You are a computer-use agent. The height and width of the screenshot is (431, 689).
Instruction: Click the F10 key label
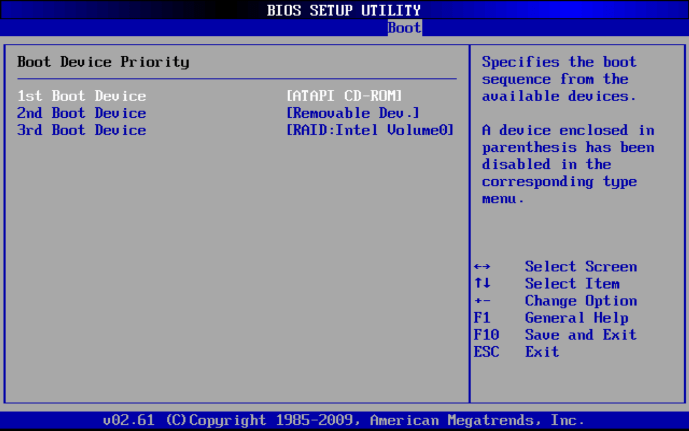486,335
